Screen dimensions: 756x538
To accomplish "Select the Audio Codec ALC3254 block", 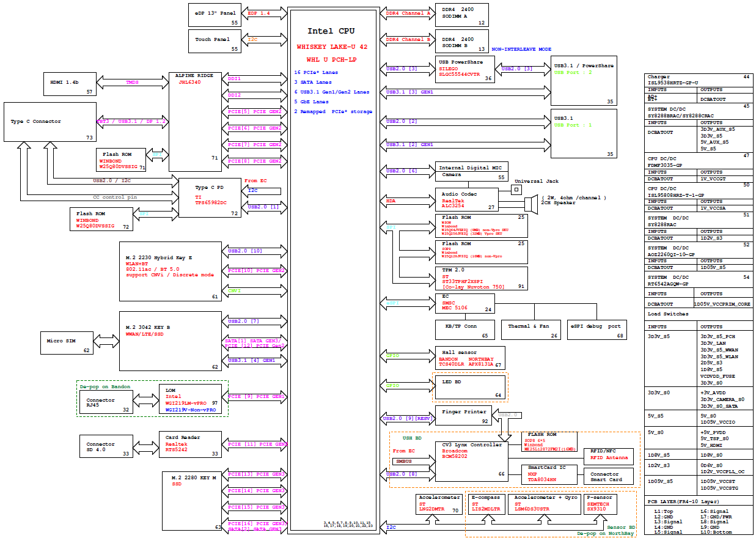I will point(467,200).
